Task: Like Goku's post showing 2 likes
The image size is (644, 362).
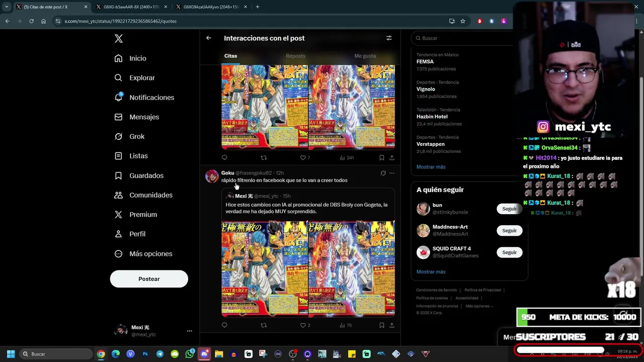Action: point(305,325)
